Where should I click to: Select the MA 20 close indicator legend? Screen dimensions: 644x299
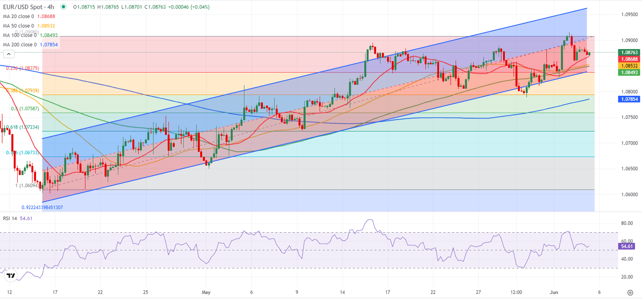(x=29, y=16)
